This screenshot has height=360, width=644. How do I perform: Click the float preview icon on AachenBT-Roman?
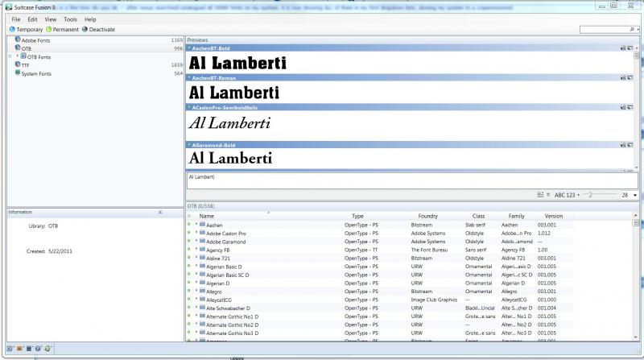(630, 77)
